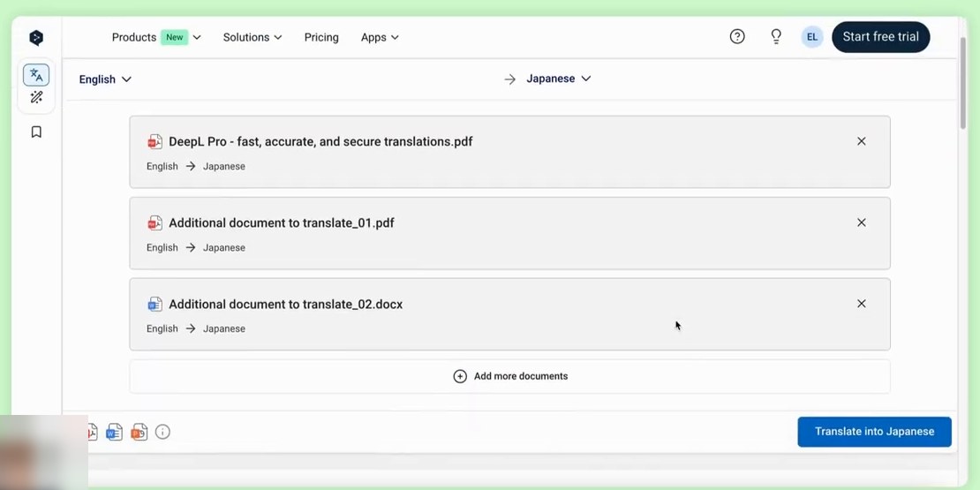Open the DeepL Write tool icon
980x490 pixels.
coord(36,97)
